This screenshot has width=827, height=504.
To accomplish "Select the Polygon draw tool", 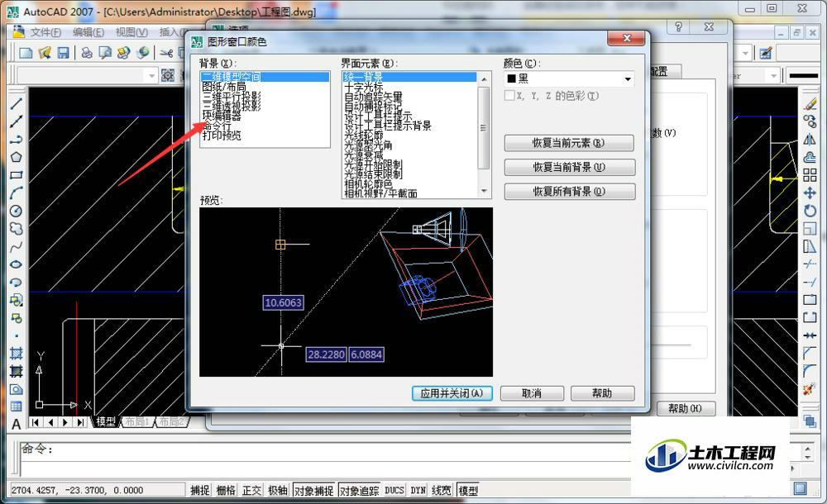I will point(17,157).
